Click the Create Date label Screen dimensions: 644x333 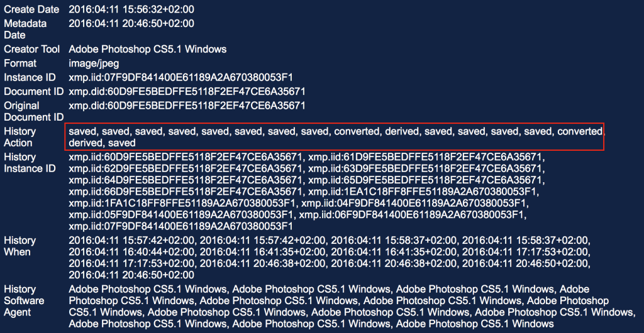click(31, 9)
